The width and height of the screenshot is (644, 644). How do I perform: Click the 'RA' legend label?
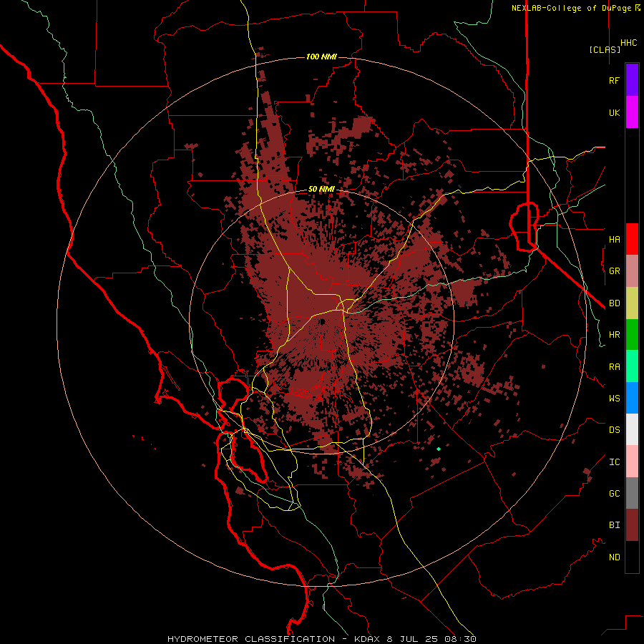(614, 367)
